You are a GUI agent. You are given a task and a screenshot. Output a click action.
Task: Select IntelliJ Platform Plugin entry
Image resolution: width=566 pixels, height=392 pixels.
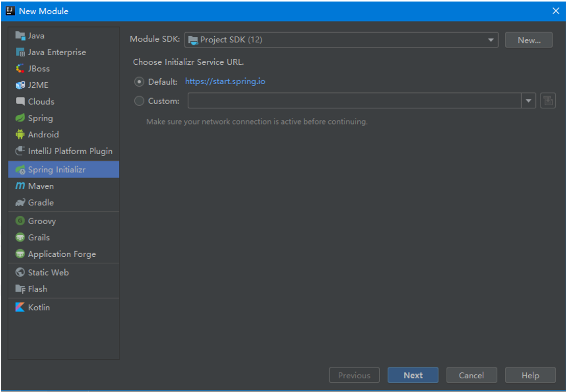tap(63, 151)
